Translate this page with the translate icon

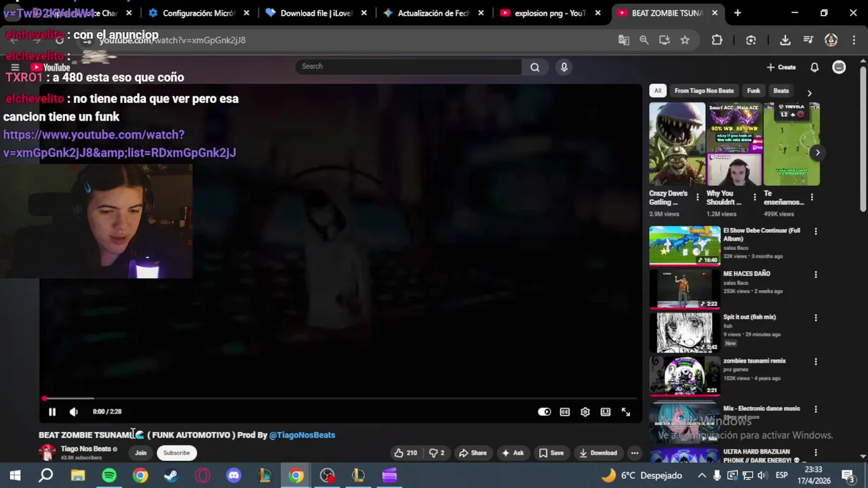click(624, 40)
